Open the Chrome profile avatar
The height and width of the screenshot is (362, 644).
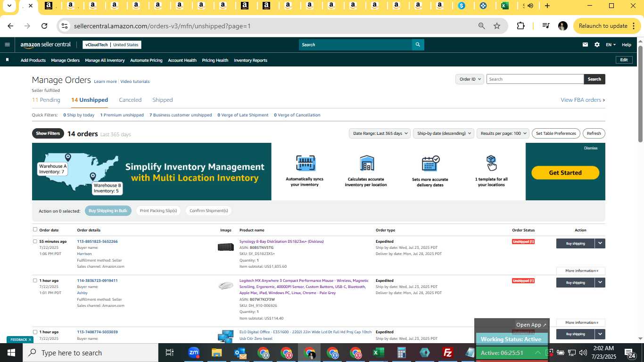[x=562, y=26]
